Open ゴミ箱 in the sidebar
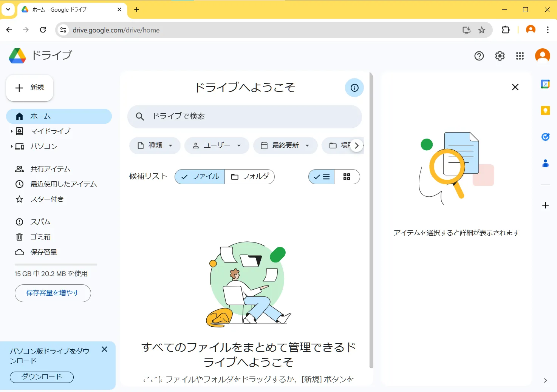This screenshot has width=557, height=392. (40, 237)
